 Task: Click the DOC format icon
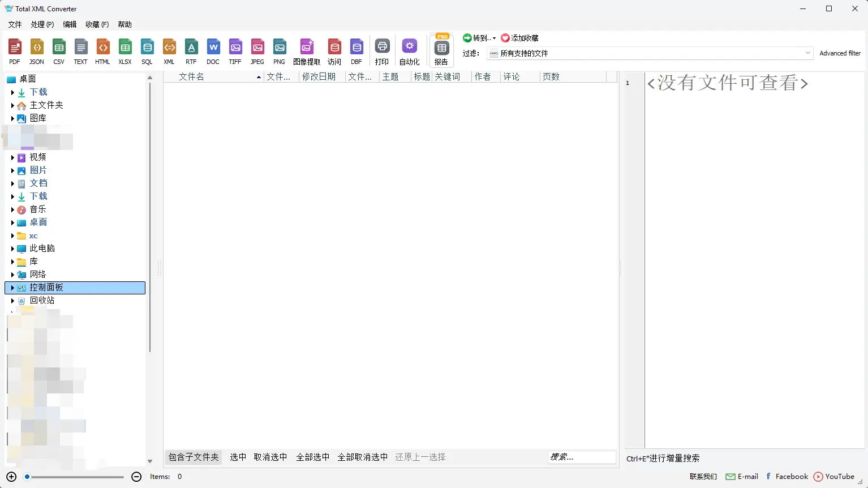[213, 52]
